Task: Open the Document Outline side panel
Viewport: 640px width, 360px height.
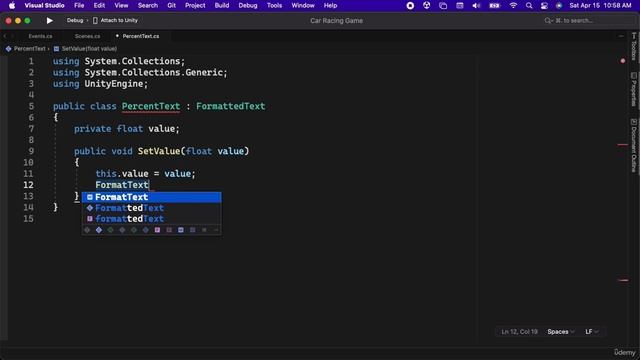Action: coord(633,145)
